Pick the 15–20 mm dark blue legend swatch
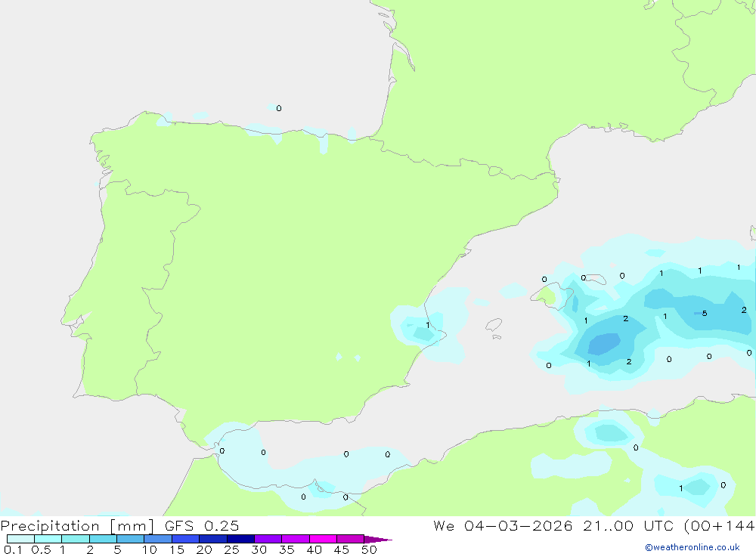The height and width of the screenshot is (554, 756). point(186,539)
